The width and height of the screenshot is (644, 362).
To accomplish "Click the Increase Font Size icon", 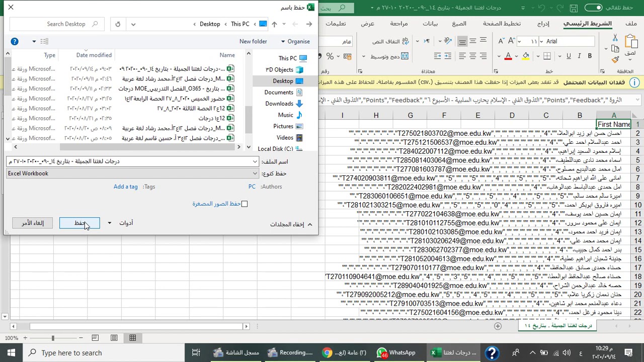I will click(511, 41).
